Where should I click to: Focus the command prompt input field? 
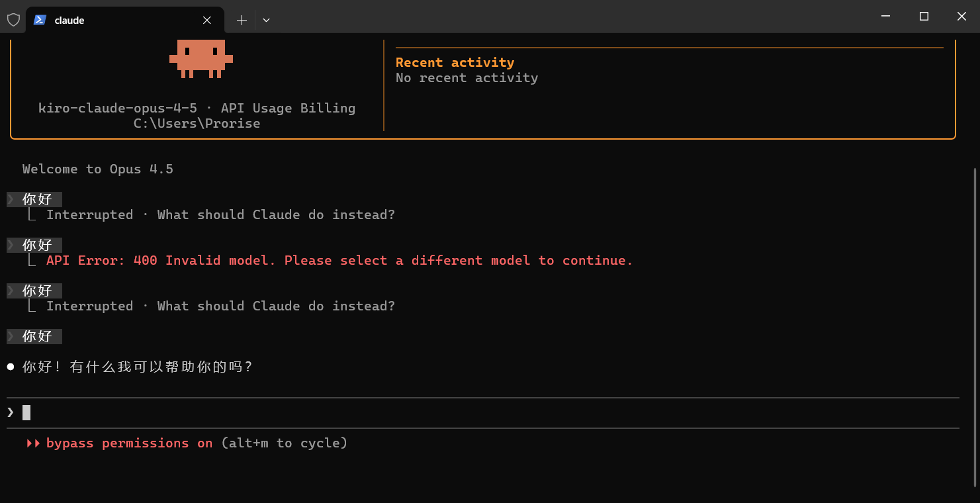coord(463,412)
